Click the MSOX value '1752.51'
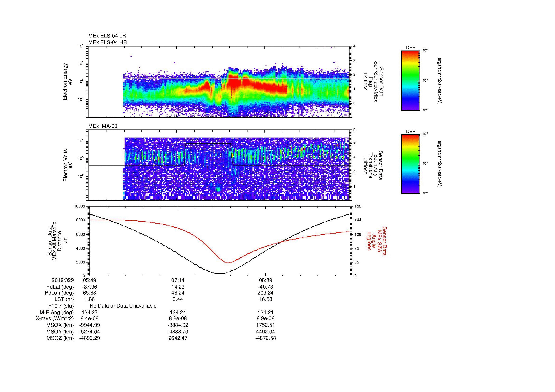Viewport: 555px width, 392px height. 266,325
